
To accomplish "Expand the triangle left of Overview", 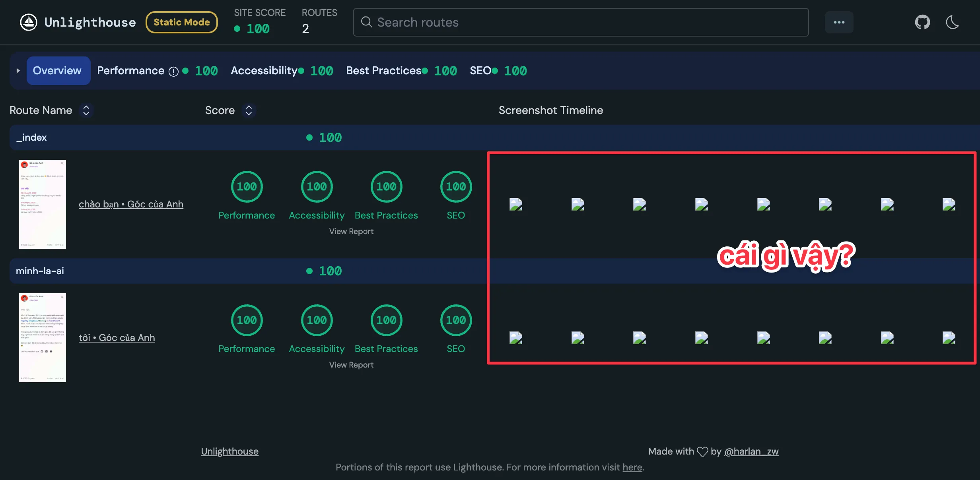I will click(x=18, y=71).
